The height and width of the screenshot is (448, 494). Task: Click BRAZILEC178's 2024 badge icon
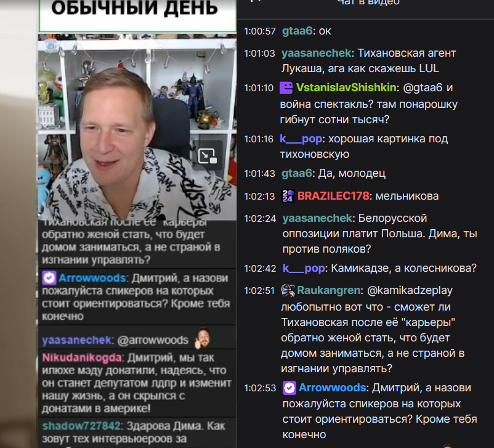point(288,196)
